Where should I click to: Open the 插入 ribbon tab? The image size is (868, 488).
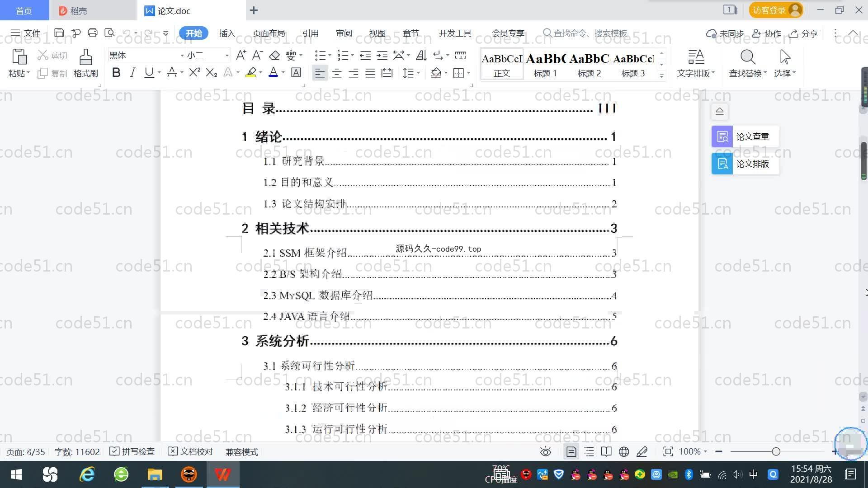click(x=227, y=33)
